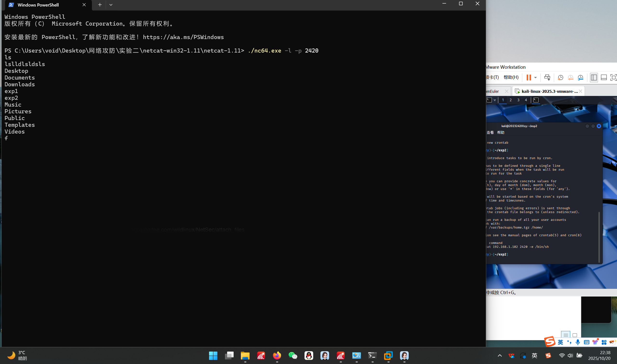617x364 pixels.
Task: Switch to the kali-linux-2025.3-vmware tab
Action: pos(549,91)
